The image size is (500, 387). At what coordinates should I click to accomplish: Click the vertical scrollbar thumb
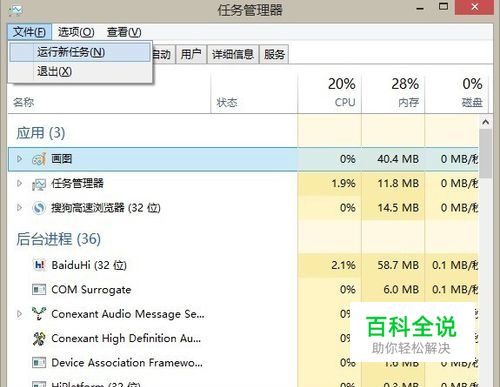[x=486, y=153]
